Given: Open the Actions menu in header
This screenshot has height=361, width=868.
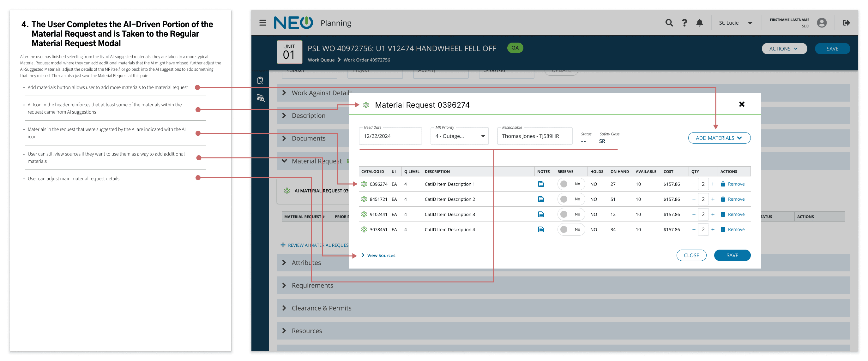Looking at the screenshot, I should coord(784,49).
